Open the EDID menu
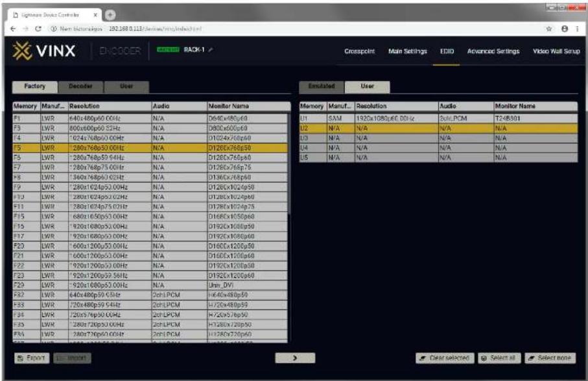The image size is (588, 381). pos(447,51)
